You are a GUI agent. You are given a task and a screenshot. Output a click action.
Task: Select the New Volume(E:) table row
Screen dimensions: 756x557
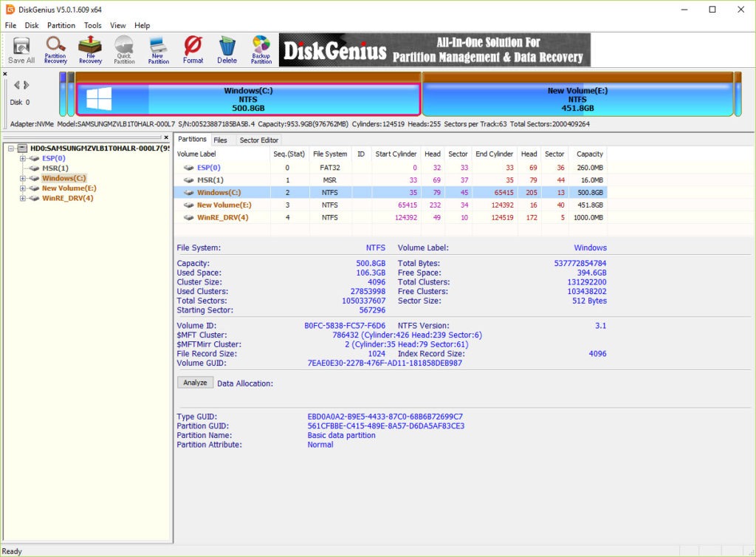point(390,205)
